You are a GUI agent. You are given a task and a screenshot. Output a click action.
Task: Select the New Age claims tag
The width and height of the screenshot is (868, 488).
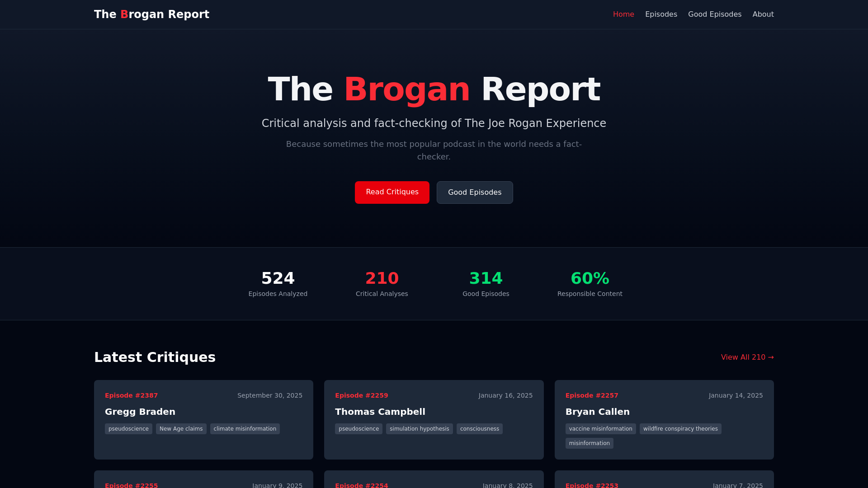[181, 429]
